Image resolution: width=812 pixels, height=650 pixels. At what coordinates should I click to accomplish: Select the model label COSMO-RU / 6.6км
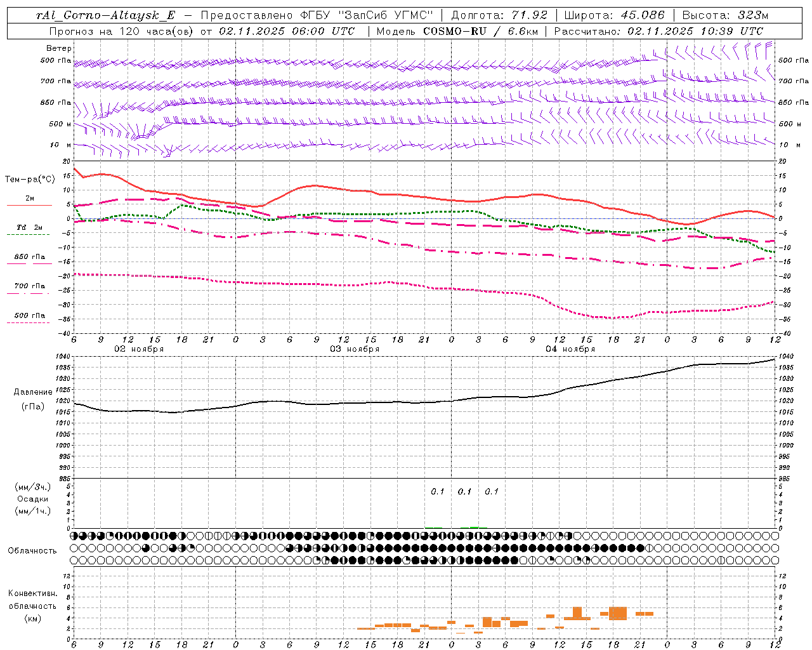coord(480,31)
